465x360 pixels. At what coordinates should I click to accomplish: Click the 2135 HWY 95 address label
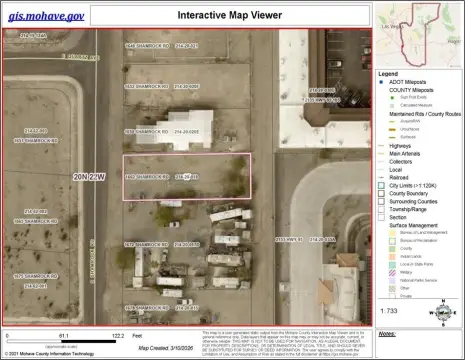coord(322,100)
